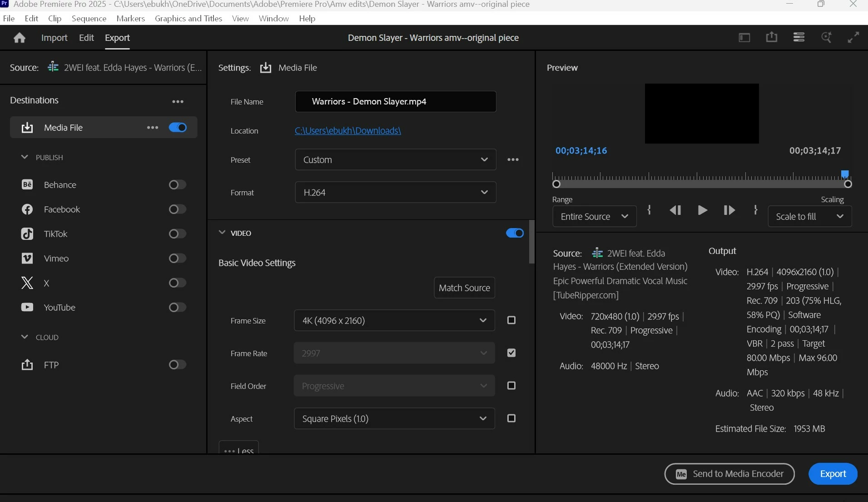Open the Preset dropdown showing Custom

pos(396,160)
